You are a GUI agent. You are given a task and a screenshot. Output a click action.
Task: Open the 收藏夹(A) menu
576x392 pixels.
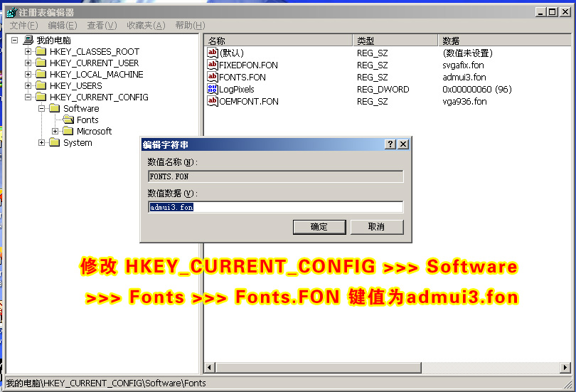pyautogui.click(x=146, y=26)
